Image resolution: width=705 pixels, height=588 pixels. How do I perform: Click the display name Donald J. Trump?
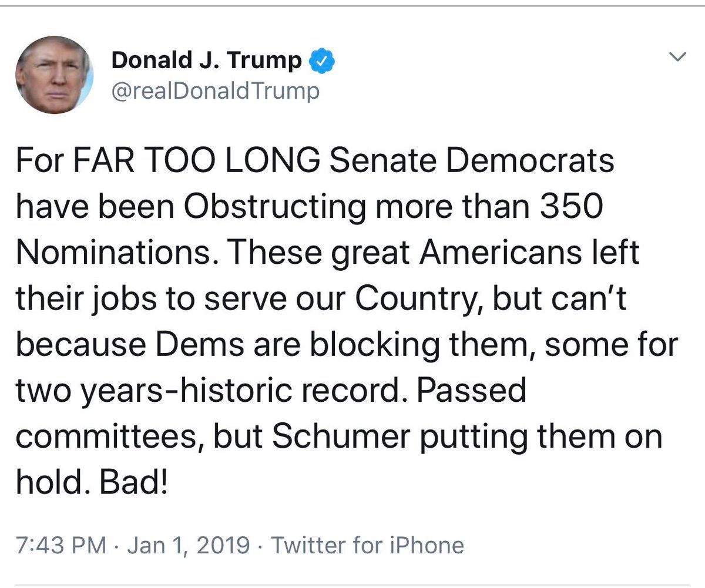pyautogui.click(x=206, y=60)
